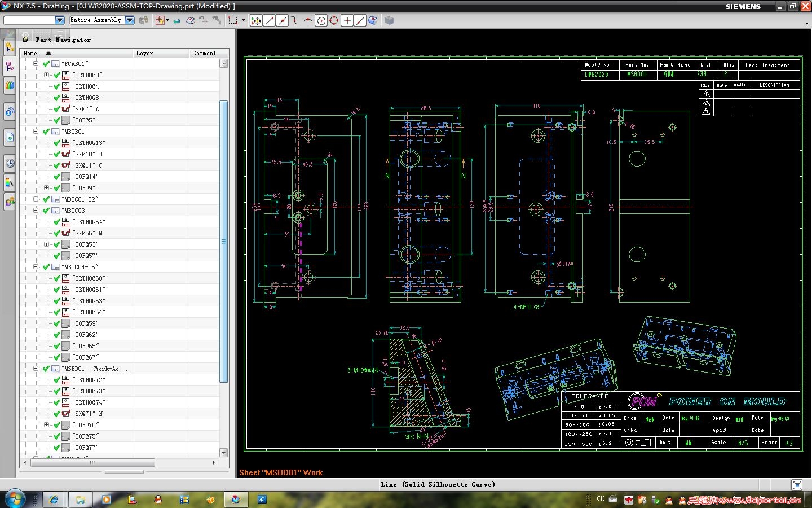This screenshot has width=812, height=508.
Task: Select the "ORTHO@13" view in the tree
Action: [89, 143]
